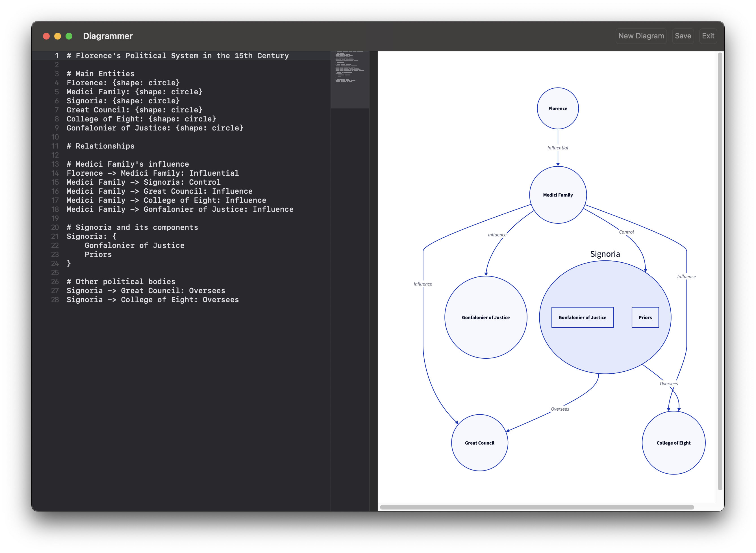Click '# Signoria and its components' comment

[132, 227]
